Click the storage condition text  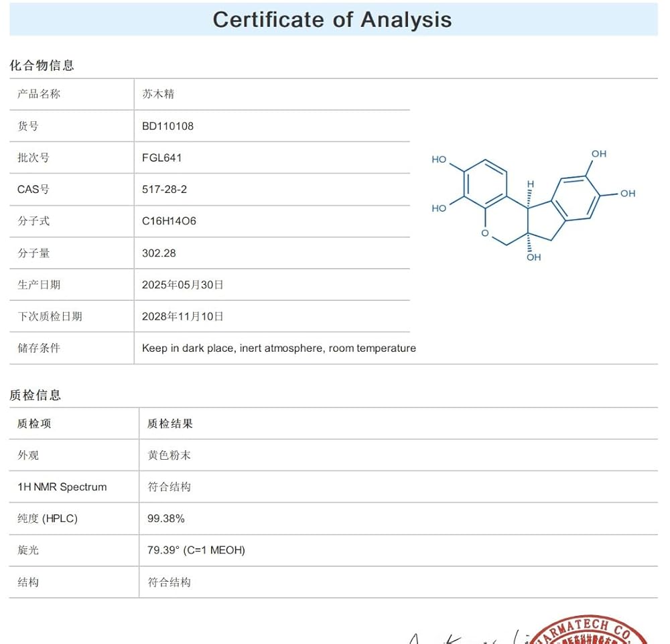(x=279, y=348)
